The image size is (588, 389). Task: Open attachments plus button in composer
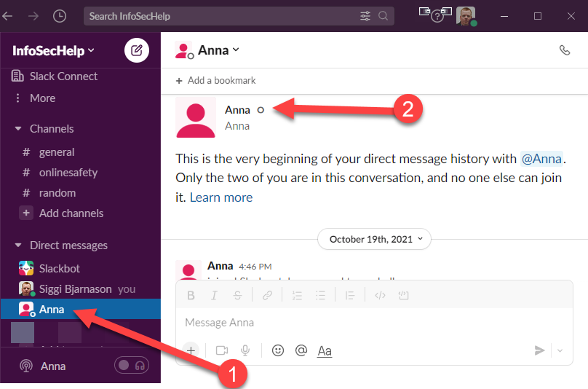(191, 350)
